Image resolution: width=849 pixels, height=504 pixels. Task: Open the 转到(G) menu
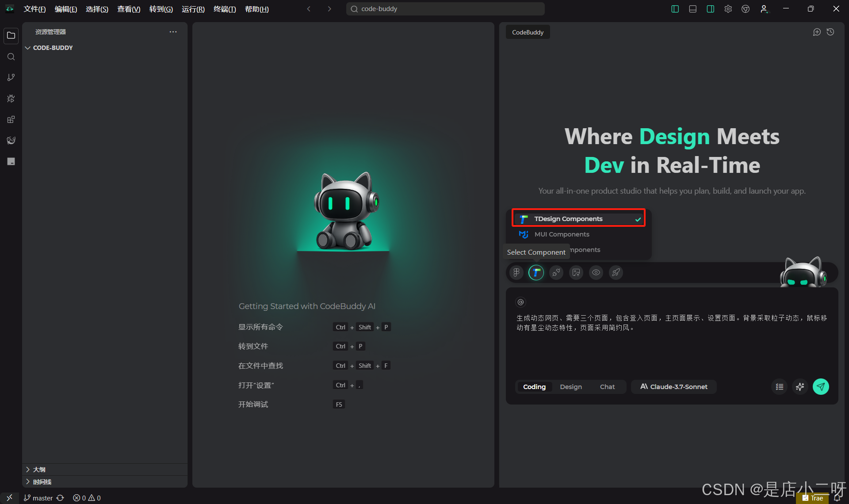pyautogui.click(x=161, y=9)
